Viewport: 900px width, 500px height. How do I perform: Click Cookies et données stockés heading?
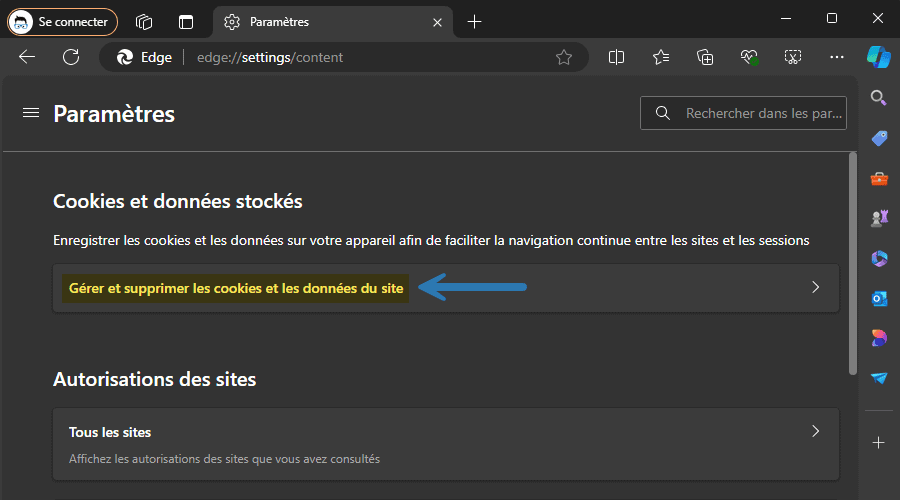(x=178, y=201)
